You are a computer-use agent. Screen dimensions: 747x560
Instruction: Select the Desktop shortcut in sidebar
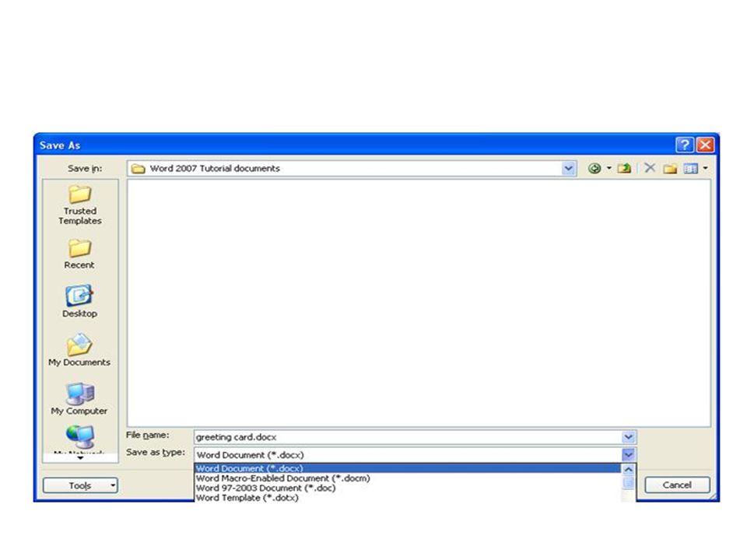point(79,302)
